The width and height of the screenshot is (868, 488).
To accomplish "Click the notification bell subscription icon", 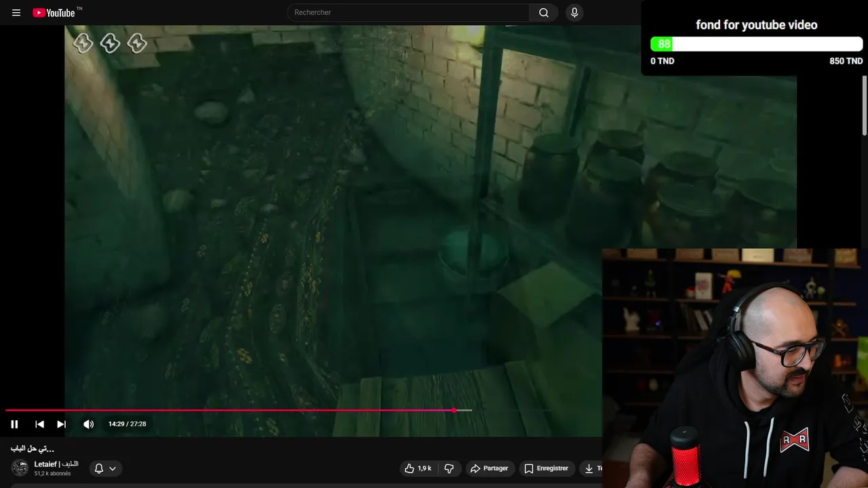I will click(x=99, y=468).
